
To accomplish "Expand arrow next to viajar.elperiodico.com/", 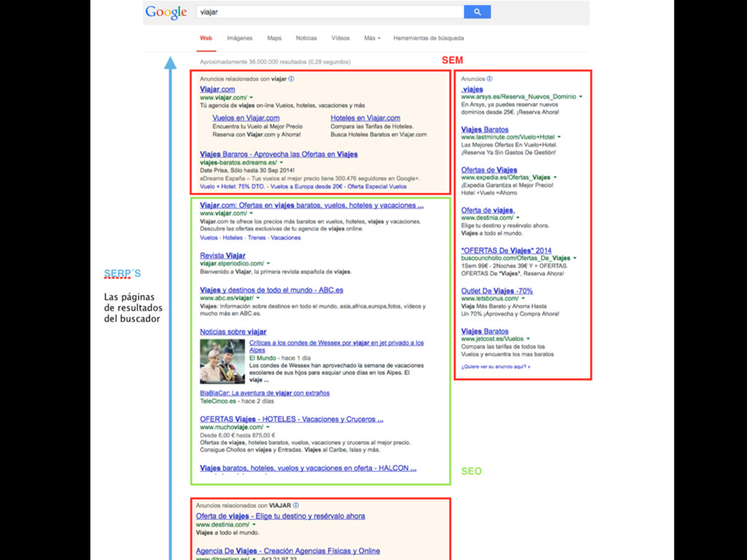I will coord(268,263).
